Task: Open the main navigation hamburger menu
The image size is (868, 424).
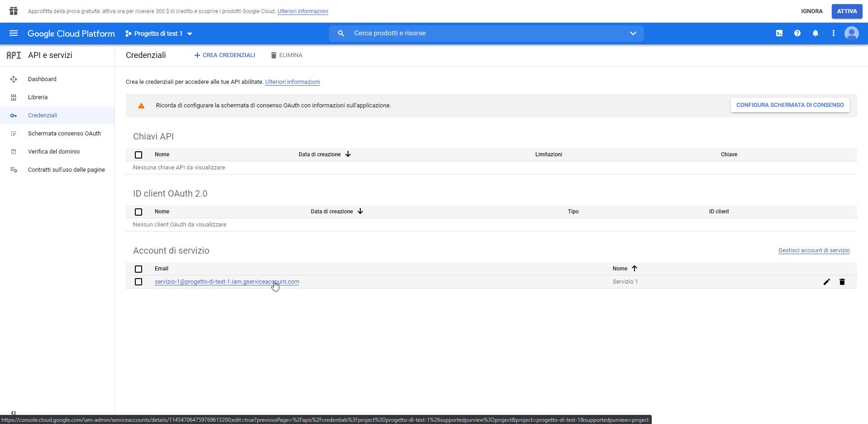Action: pyautogui.click(x=14, y=34)
